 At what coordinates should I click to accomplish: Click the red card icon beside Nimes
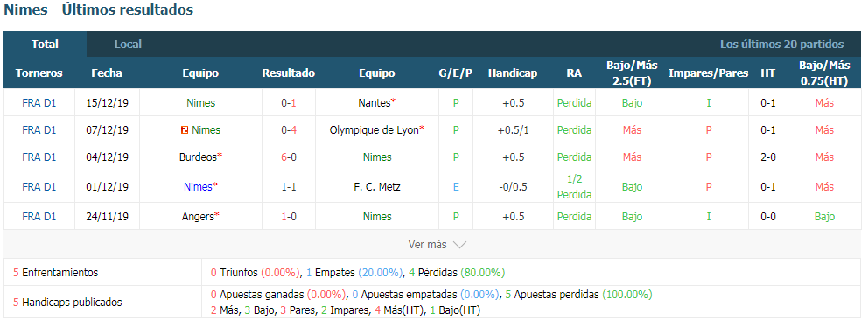click(x=185, y=130)
